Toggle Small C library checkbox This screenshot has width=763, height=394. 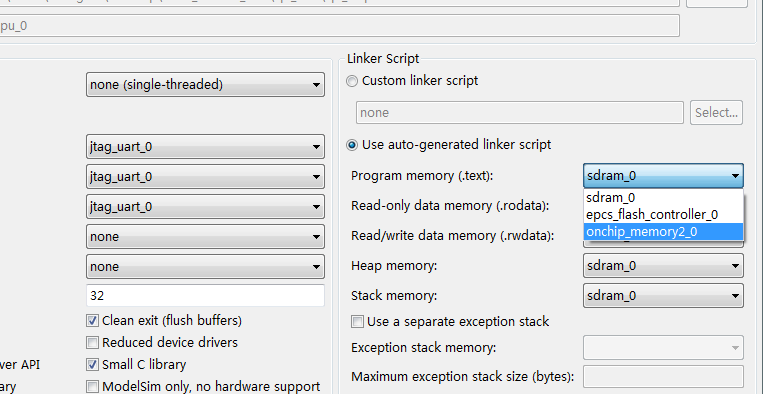click(92, 364)
